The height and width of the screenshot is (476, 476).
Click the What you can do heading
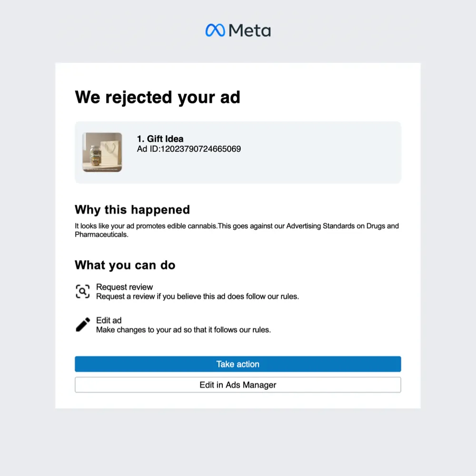click(x=125, y=265)
